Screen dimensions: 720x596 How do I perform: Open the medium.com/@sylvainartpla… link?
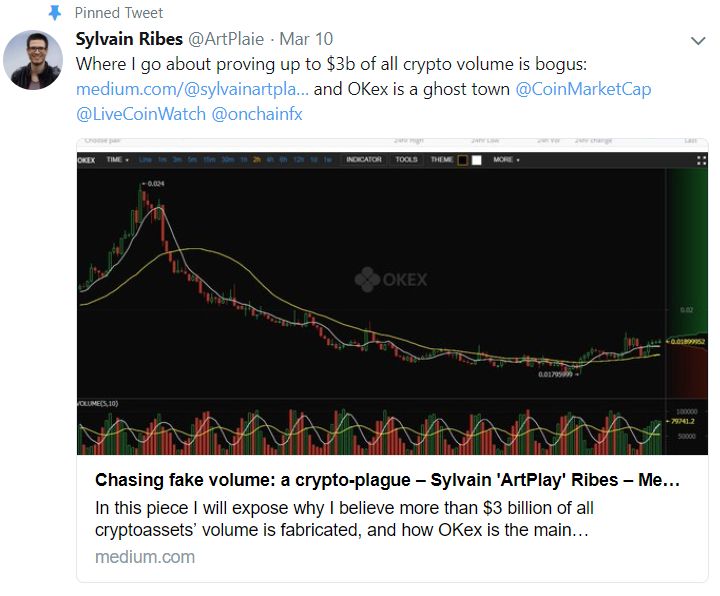pos(193,89)
